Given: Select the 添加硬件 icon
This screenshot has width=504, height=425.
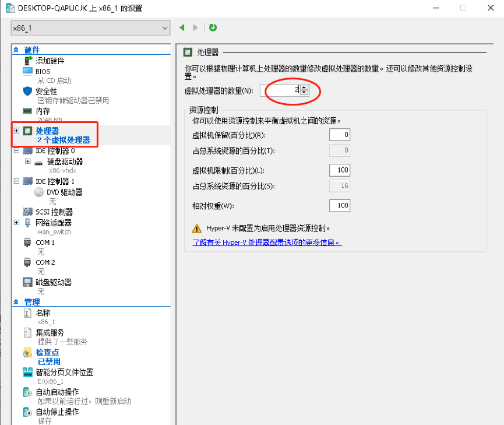Looking at the screenshot, I should [x=28, y=61].
